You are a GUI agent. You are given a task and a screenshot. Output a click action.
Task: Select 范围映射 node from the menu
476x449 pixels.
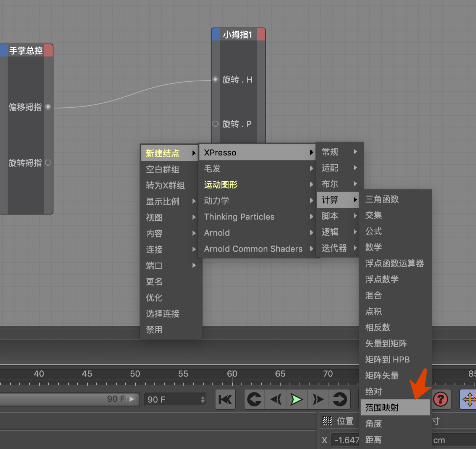[395, 407]
